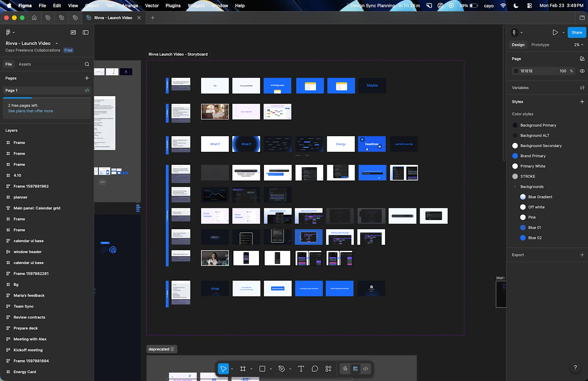Expand the file name dropdown chevron

[57, 43]
